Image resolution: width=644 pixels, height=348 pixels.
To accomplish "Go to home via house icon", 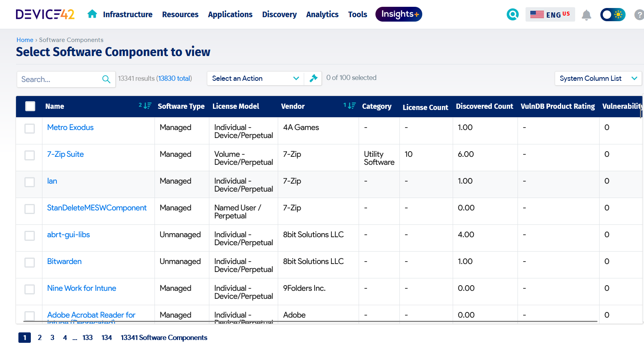I will pyautogui.click(x=92, y=14).
